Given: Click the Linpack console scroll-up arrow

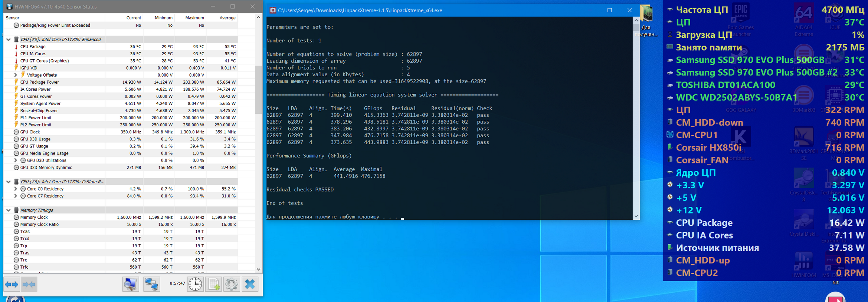Looking at the screenshot, I should click(x=636, y=20).
